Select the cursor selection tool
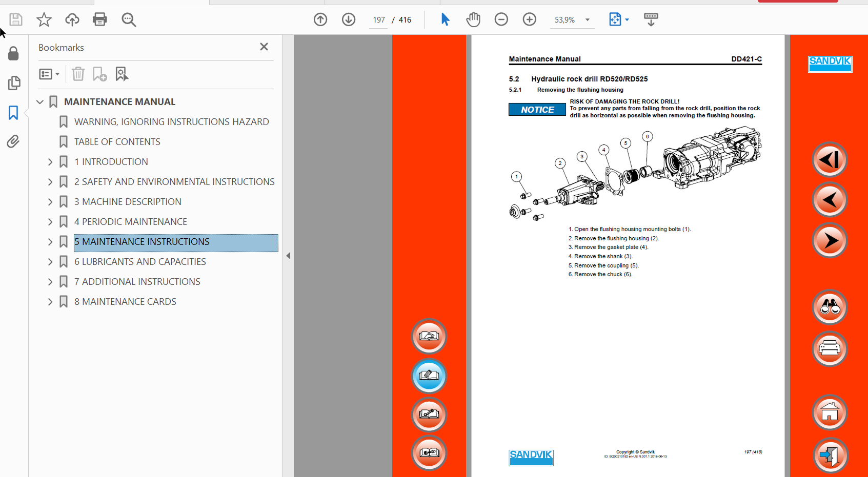868x477 pixels. (445, 20)
